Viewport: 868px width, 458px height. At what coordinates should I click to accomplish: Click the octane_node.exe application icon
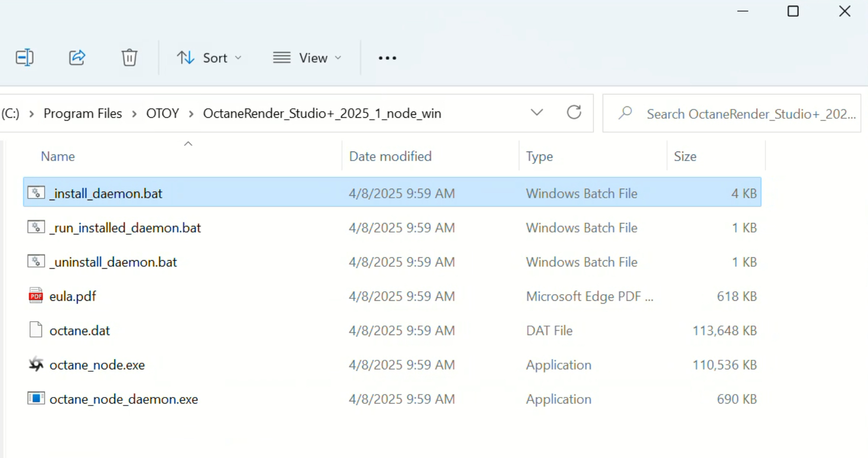click(36, 365)
